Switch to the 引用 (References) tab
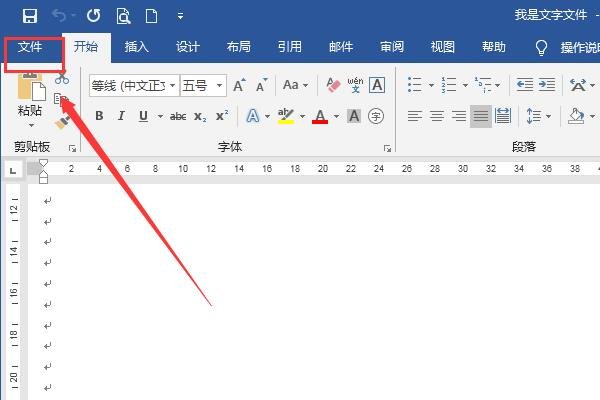 (x=290, y=47)
